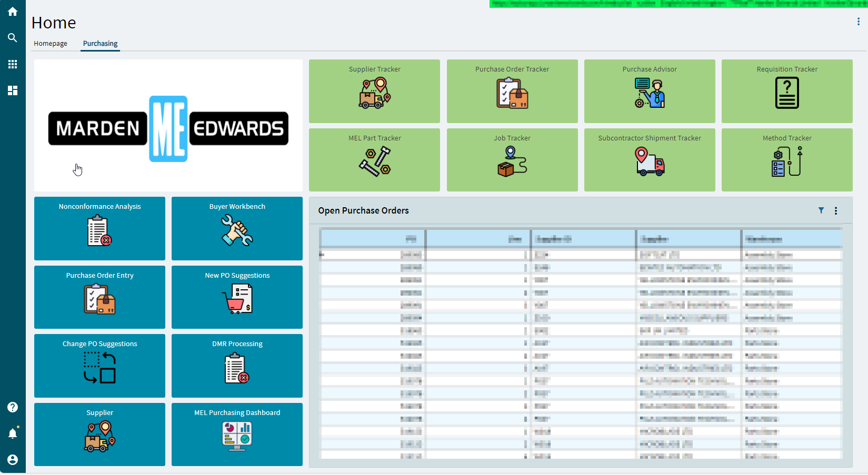Launch the Purchase Advisor tile
The image size is (868, 475).
[650, 91]
